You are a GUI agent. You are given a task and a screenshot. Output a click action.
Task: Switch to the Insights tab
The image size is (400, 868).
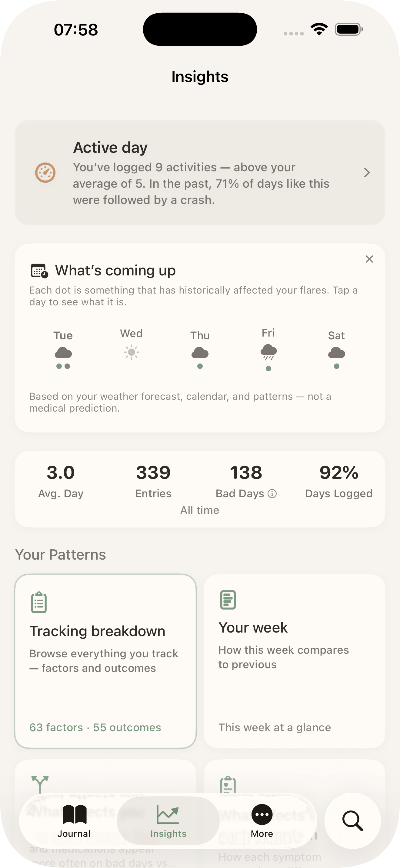pos(168,821)
